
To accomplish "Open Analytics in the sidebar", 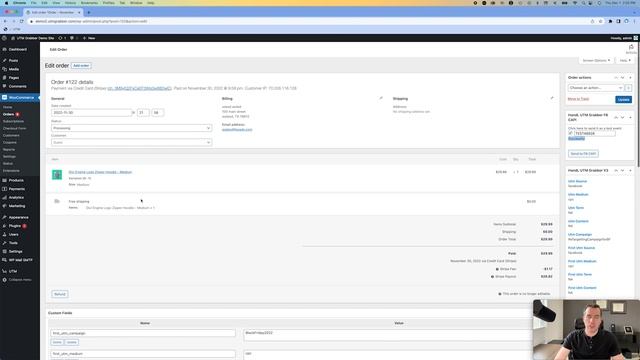I will 16,198.
